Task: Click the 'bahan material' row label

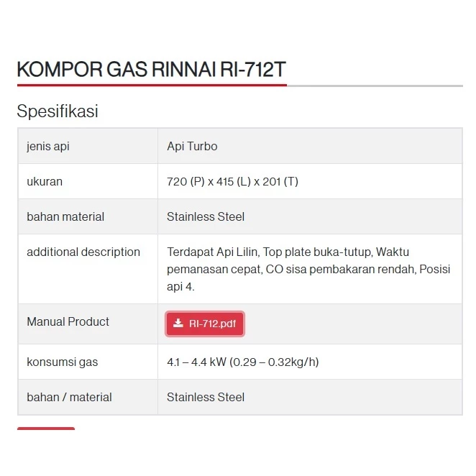Action: [65, 216]
